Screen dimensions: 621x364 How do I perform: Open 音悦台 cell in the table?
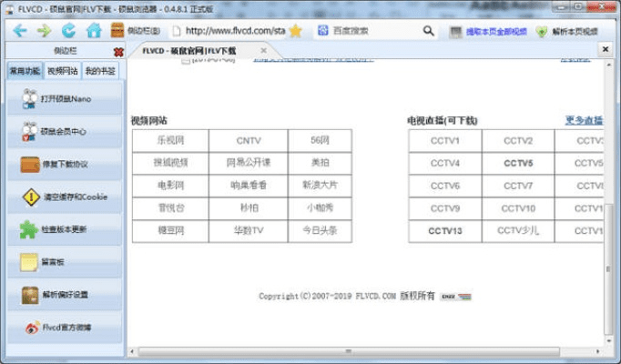[x=170, y=208]
